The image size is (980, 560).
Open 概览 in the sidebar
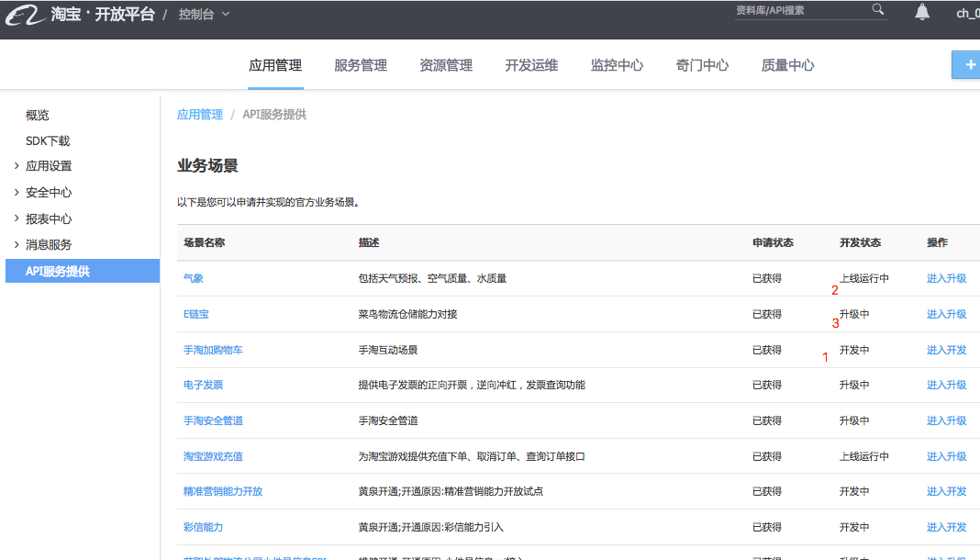pyautogui.click(x=37, y=115)
